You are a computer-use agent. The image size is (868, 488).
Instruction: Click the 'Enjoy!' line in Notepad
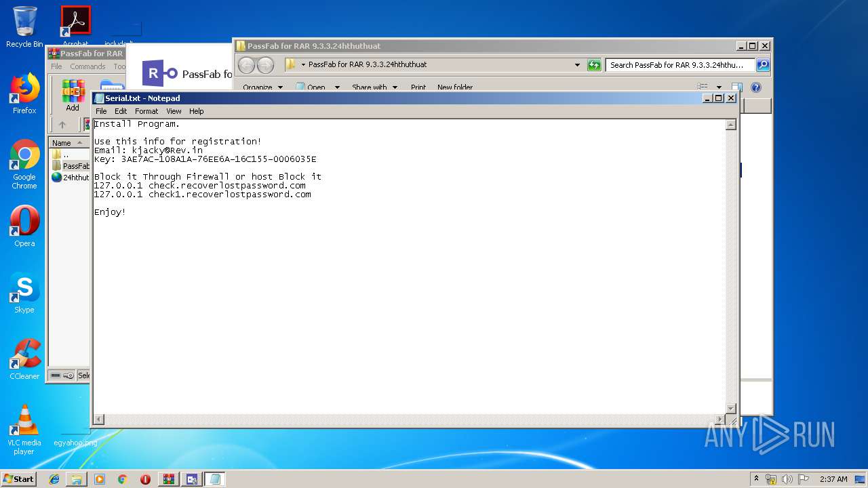[x=110, y=212]
